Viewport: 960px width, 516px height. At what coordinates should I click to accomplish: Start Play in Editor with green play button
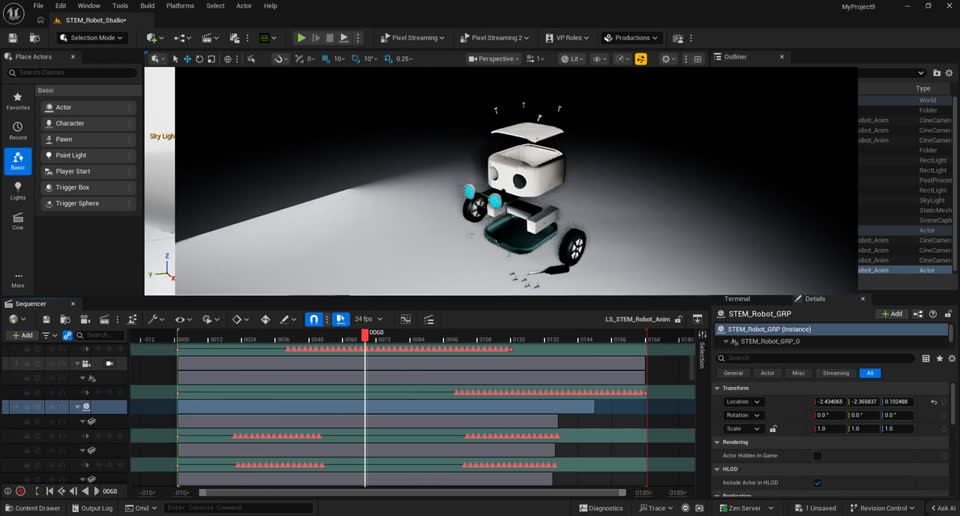point(301,38)
